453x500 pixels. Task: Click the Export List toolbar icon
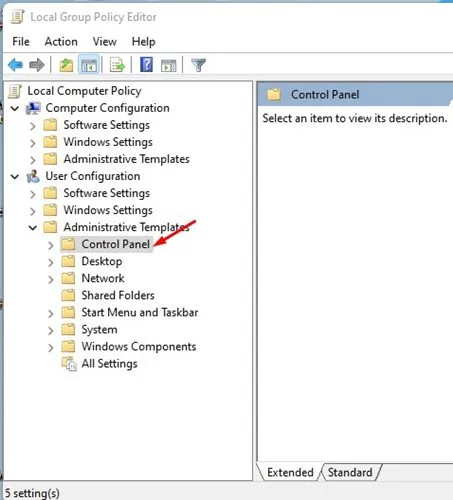[117, 65]
